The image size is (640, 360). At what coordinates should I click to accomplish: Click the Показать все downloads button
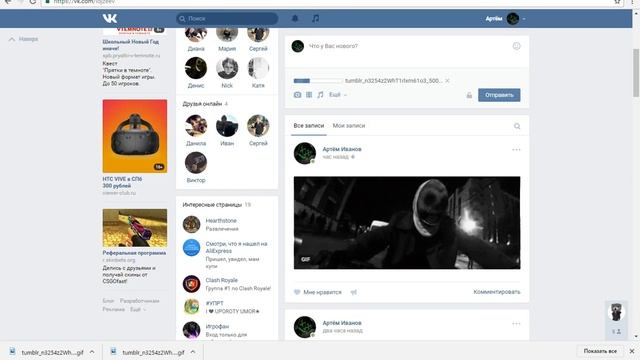(600, 351)
